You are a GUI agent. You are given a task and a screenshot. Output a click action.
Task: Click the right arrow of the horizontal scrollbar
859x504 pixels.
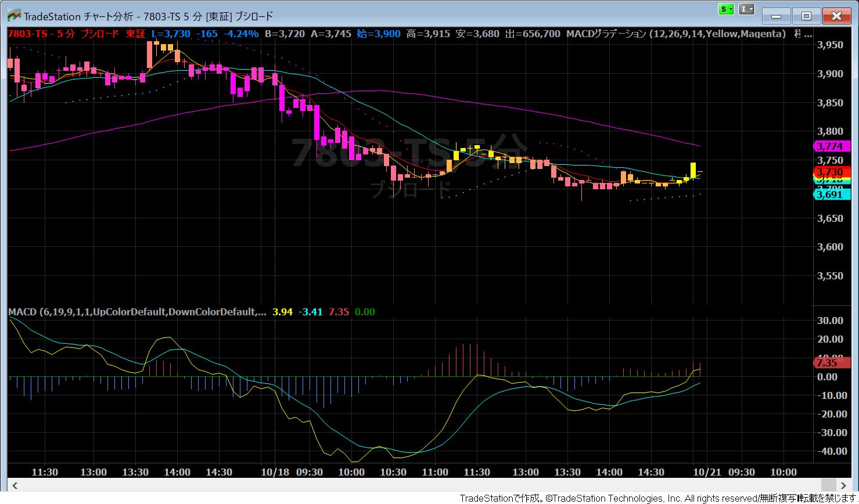click(x=844, y=485)
